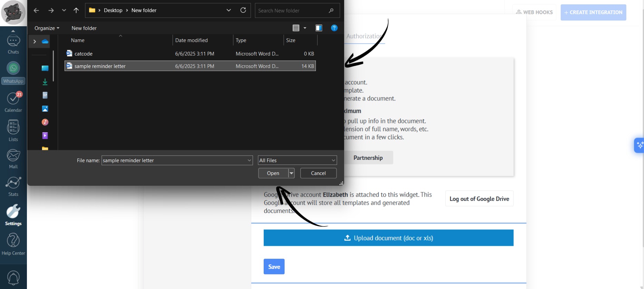Open the Help Center

click(x=13, y=244)
